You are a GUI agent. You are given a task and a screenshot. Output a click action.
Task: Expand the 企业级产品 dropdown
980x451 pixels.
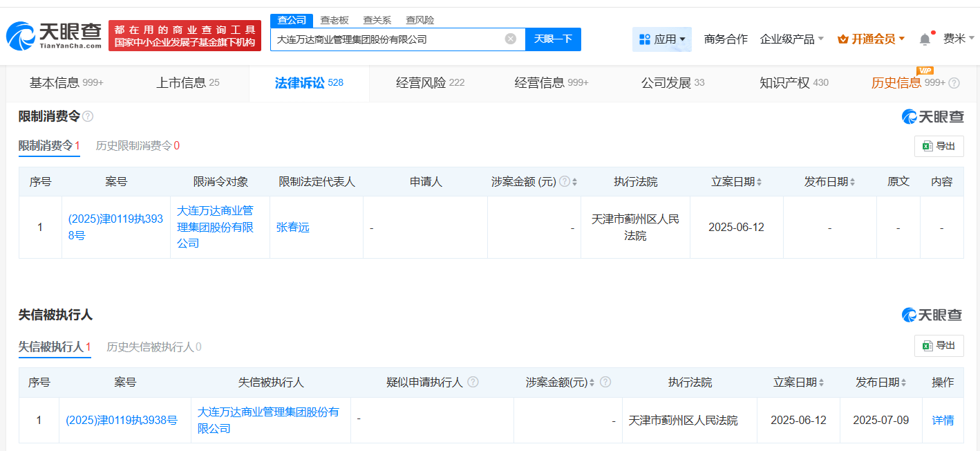[x=791, y=39]
